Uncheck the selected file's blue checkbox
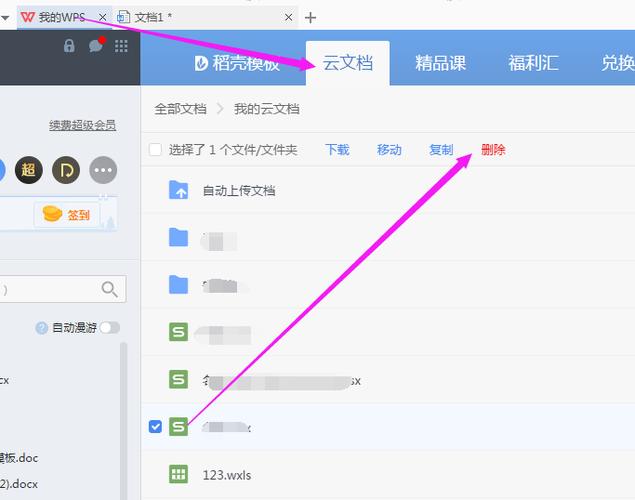The height and width of the screenshot is (500, 635). coord(155,426)
